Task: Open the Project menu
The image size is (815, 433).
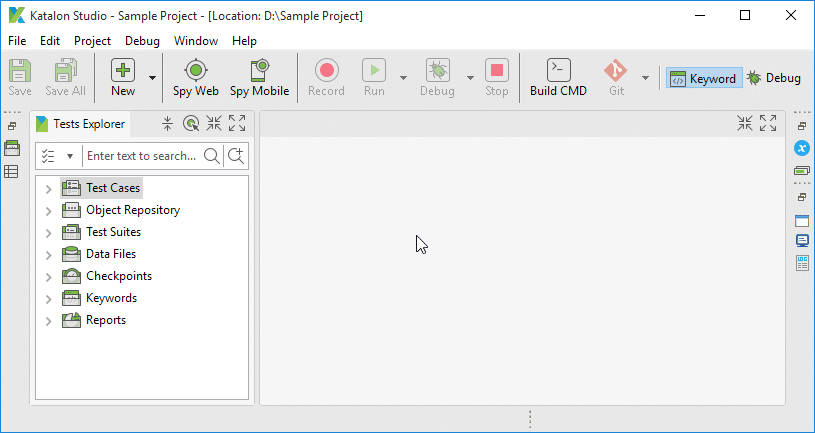Action: click(x=93, y=41)
